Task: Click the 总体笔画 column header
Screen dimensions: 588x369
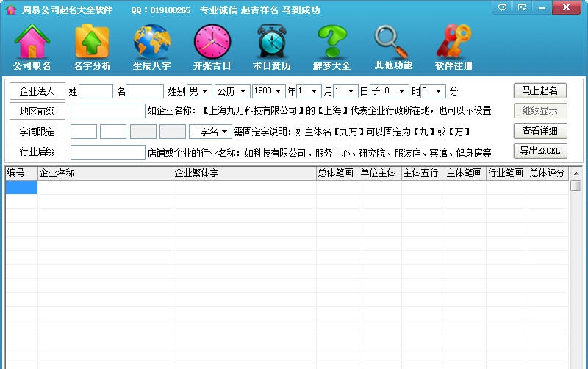Action: click(x=337, y=173)
